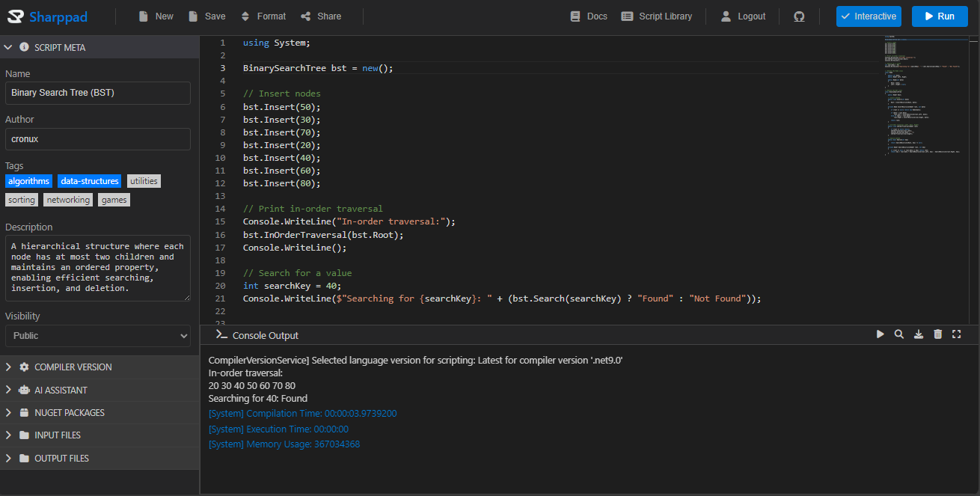Run the script from console output toolbar
Viewport: 980px width, 496px height.
[x=880, y=334]
